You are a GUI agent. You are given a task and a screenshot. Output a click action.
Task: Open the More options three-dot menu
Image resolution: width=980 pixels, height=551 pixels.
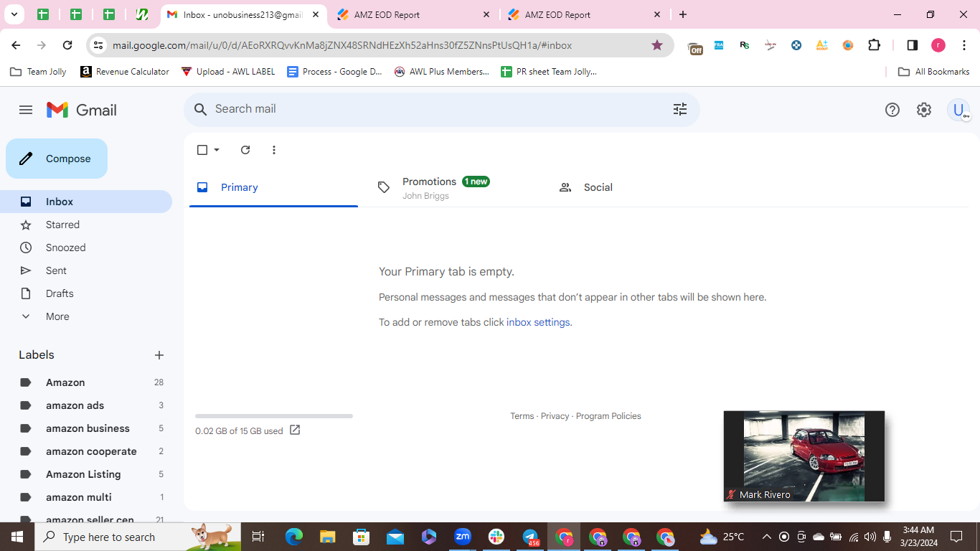tap(274, 150)
